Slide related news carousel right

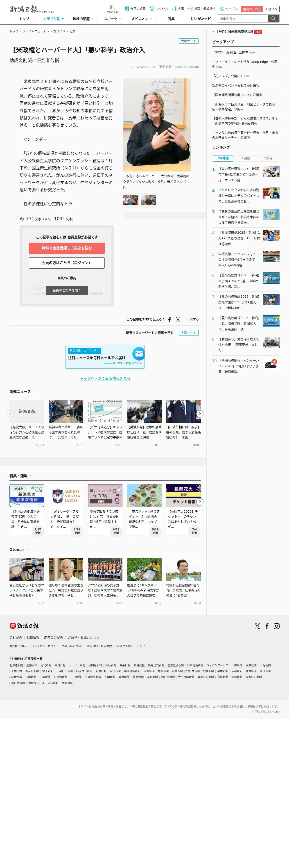pos(200,413)
